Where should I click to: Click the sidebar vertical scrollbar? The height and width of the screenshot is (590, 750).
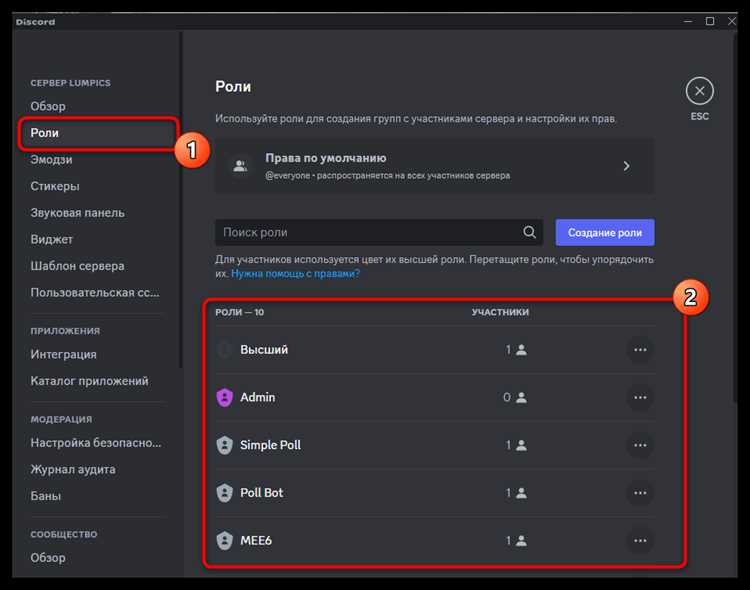(181, 200)
